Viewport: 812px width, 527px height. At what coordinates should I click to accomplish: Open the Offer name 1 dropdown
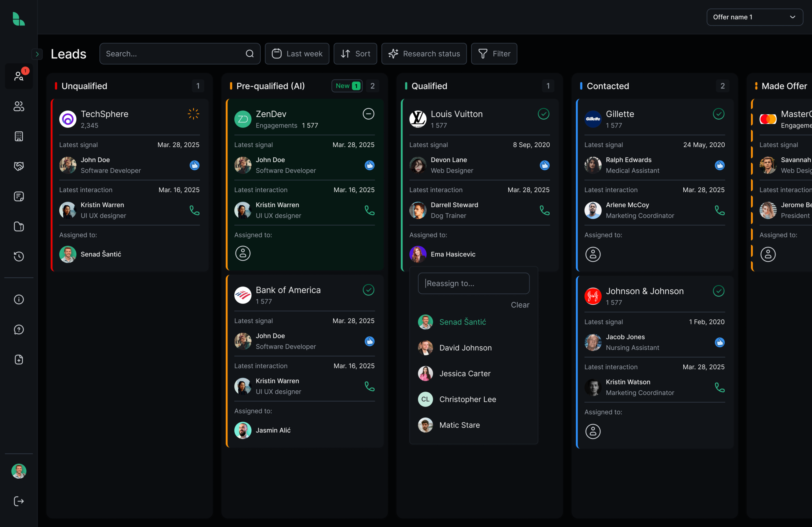click(754, 17)
